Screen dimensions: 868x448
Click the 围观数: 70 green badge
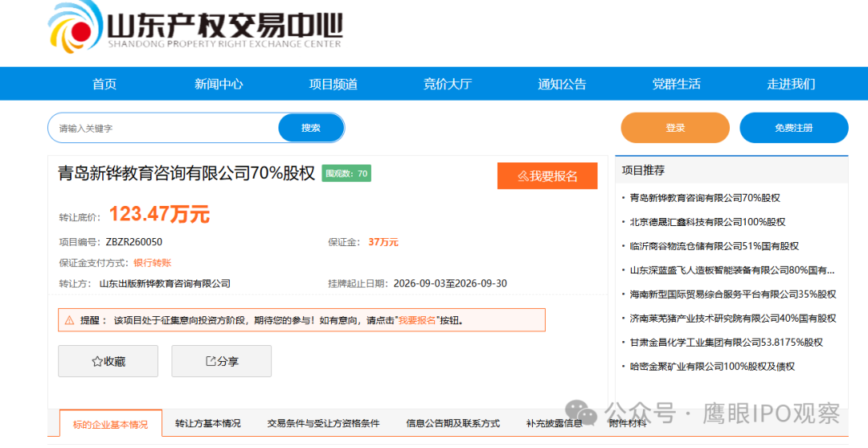(346, 174)
